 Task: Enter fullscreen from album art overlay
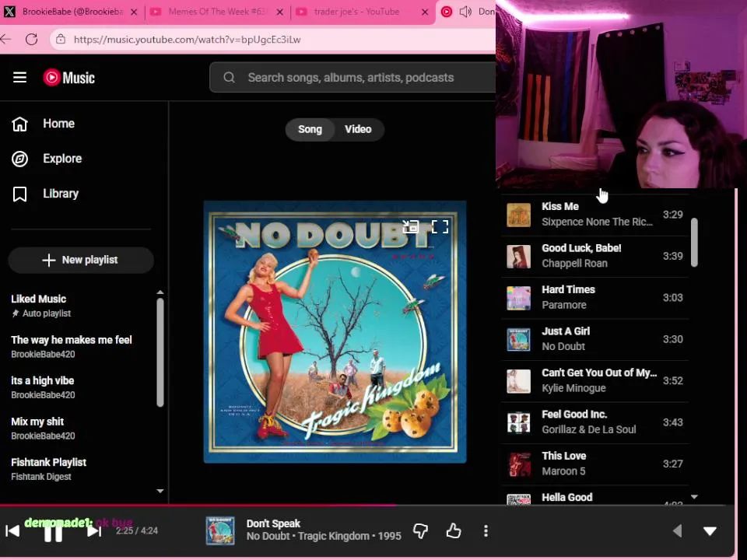[440, 226]
